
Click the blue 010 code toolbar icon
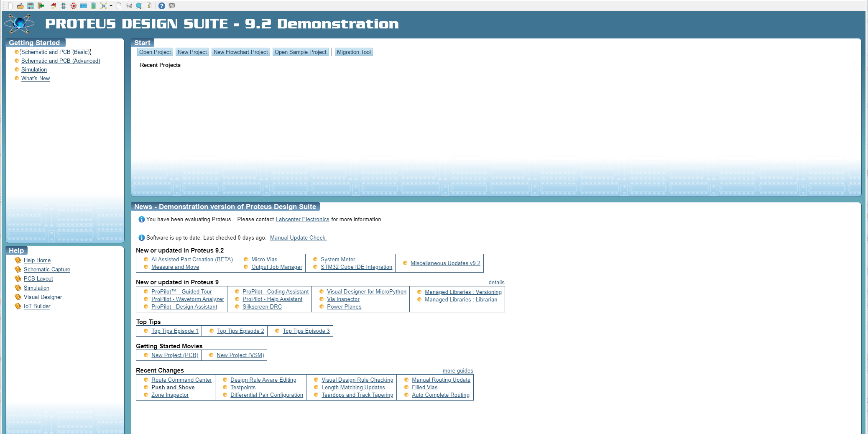(x=84, y=6)
